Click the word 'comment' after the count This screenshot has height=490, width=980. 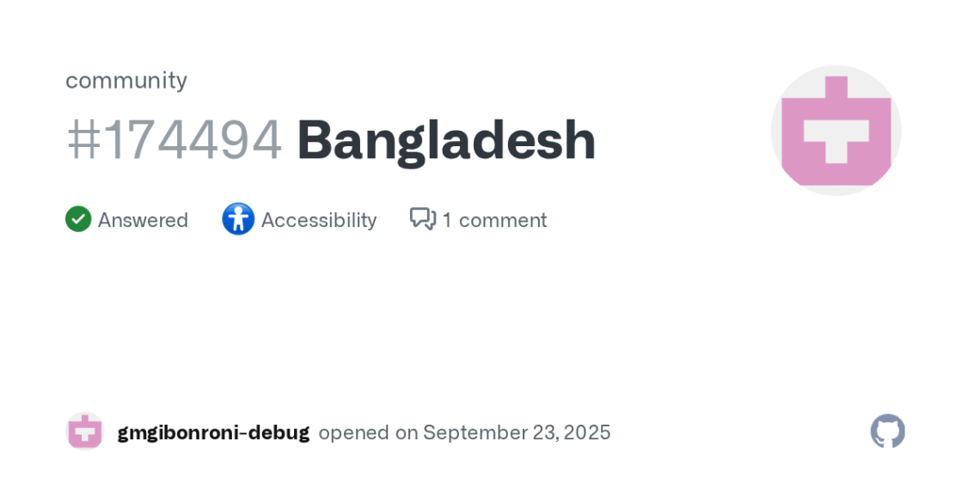coord(503,220)
